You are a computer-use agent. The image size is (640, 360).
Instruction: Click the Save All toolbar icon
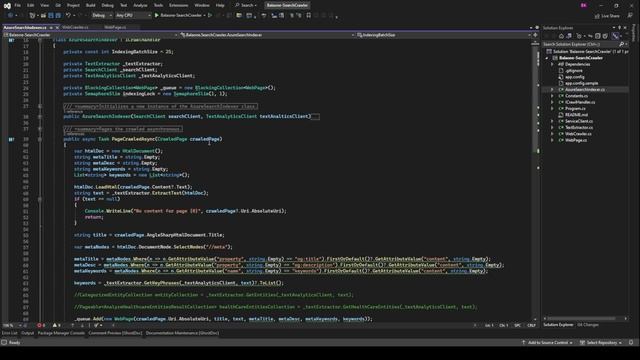[58, 16]
